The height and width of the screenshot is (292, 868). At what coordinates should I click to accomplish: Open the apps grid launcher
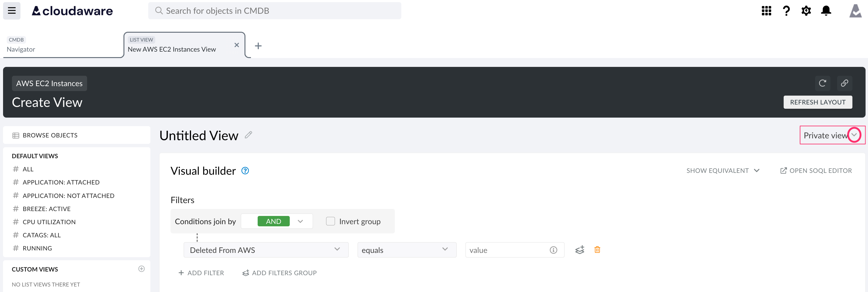click(x=766, y=11)
